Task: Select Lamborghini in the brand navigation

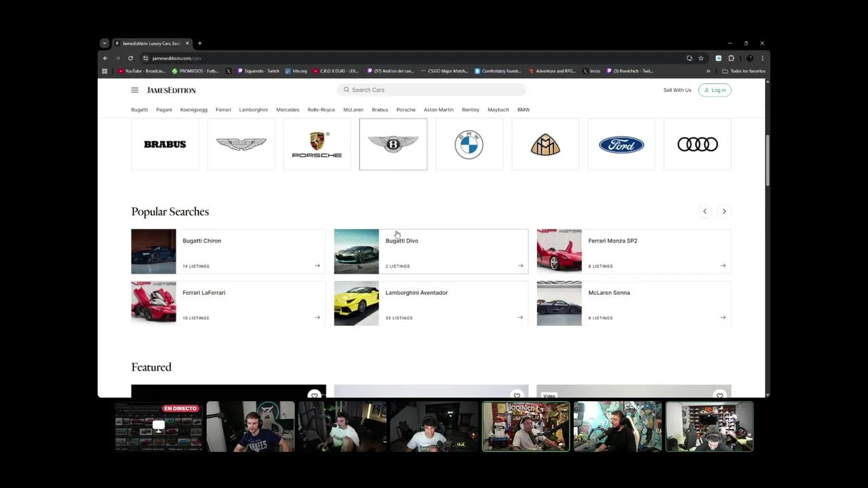Action: coord(253,110)
